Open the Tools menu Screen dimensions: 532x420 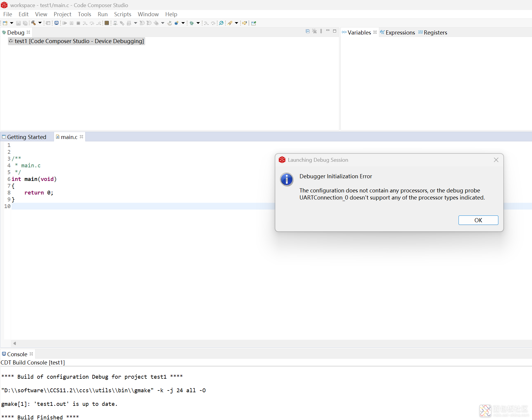pyautogui.click(x=84, y=14)
